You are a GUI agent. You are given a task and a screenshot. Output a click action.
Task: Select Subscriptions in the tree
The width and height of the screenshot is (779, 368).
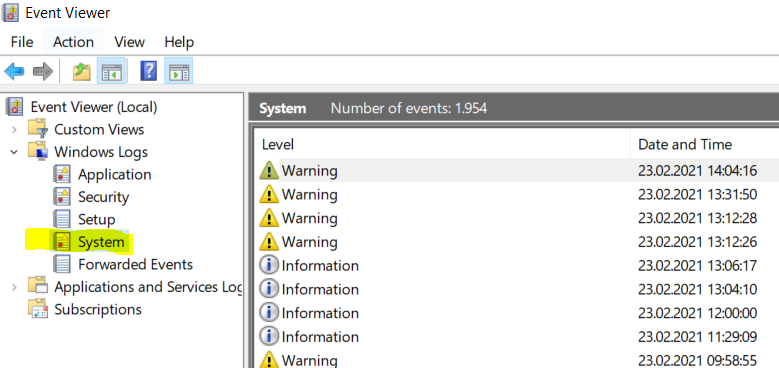98,309
